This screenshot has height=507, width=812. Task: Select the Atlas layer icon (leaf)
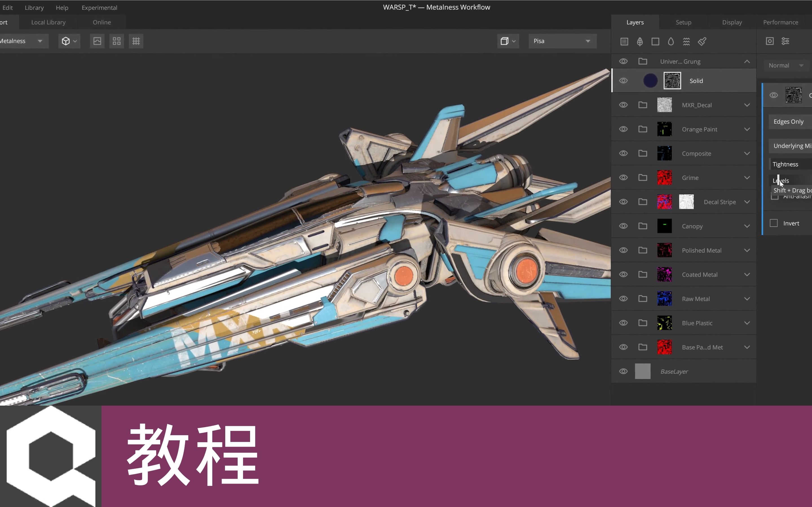(640, 41)
